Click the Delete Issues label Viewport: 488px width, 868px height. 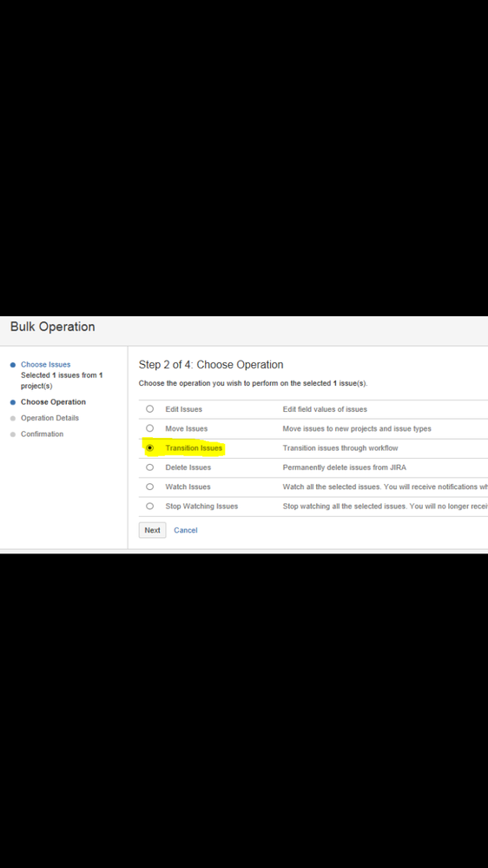tap(188, 467)
